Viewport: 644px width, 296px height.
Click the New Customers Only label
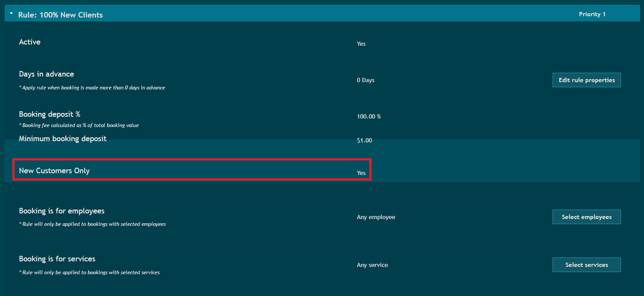[x=54, y=171]
